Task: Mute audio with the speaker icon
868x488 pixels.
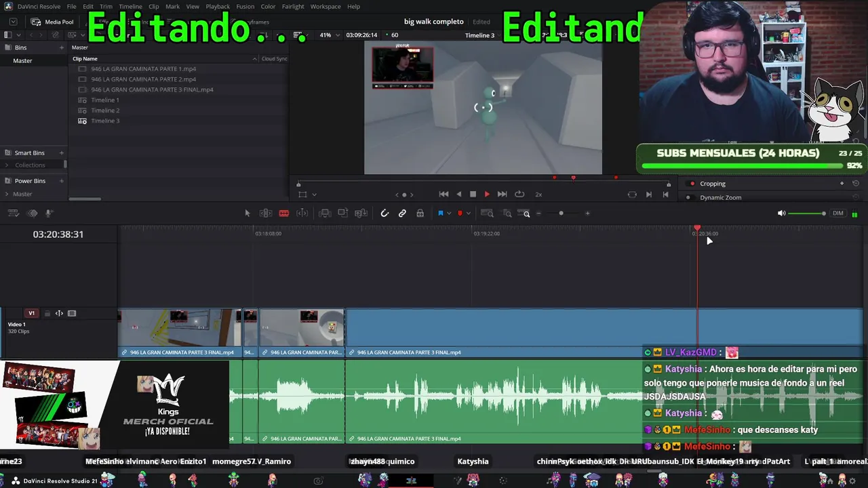Action: click(781, 213)
